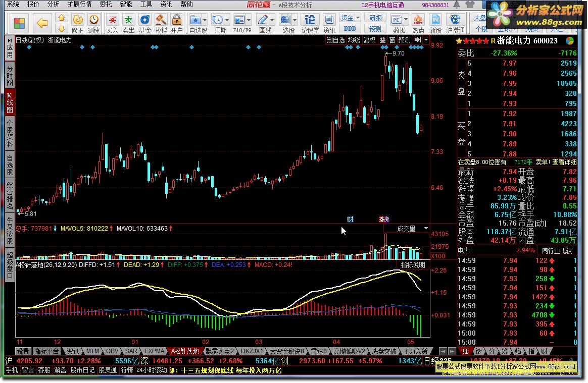Switch to the EXPMA indicator tab
588x383 pixels.
point(154,352)
